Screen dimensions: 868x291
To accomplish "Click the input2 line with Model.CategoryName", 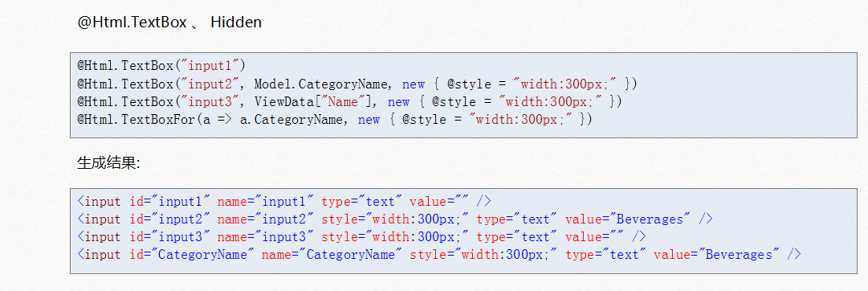I will pyautogui.click(x=357, y=84).
